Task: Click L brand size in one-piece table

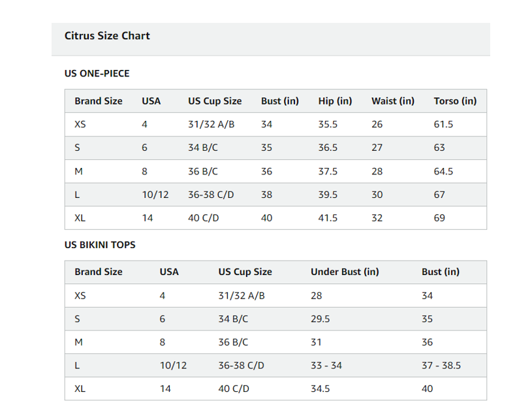Action: [77, 195]
